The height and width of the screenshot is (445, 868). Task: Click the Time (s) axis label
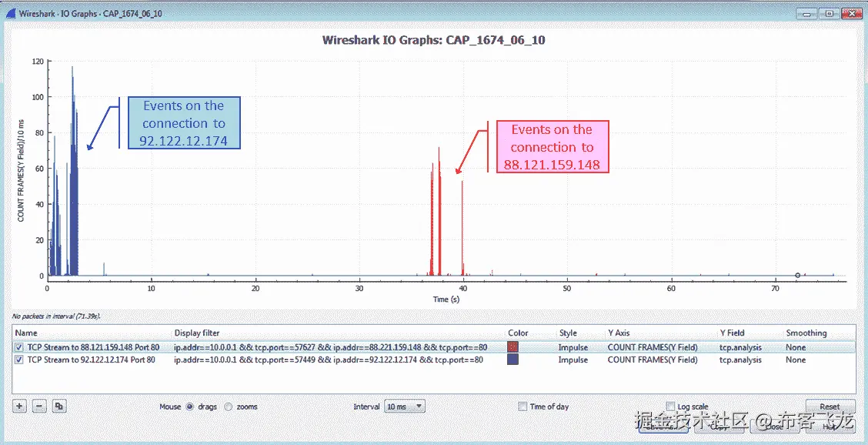click(446, 299)
